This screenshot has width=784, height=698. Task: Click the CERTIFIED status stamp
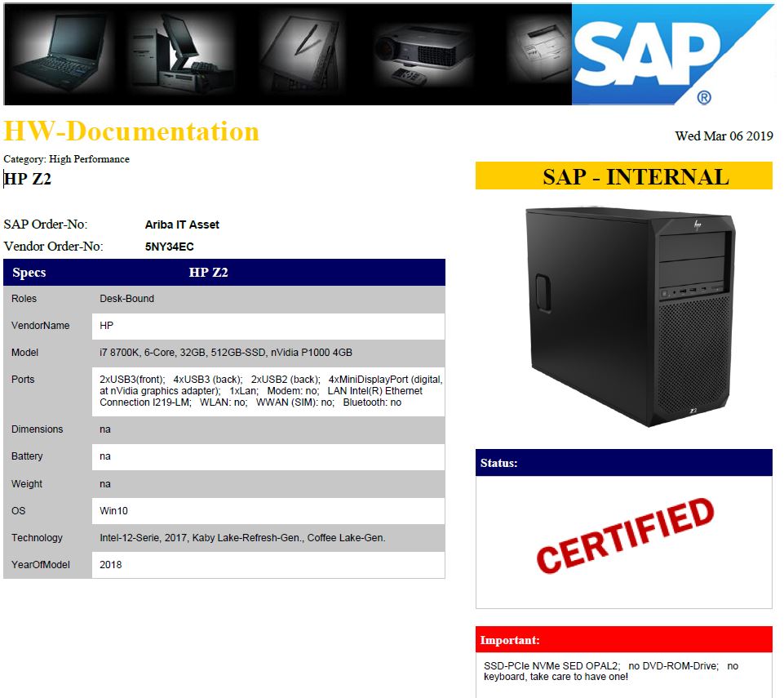(x=625, y=536)
